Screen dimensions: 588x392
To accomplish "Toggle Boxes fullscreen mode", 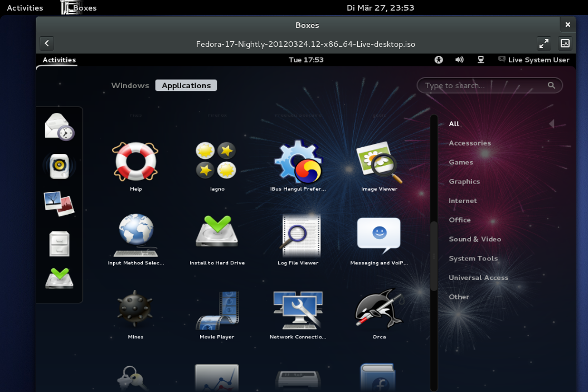I will [544, 43].
